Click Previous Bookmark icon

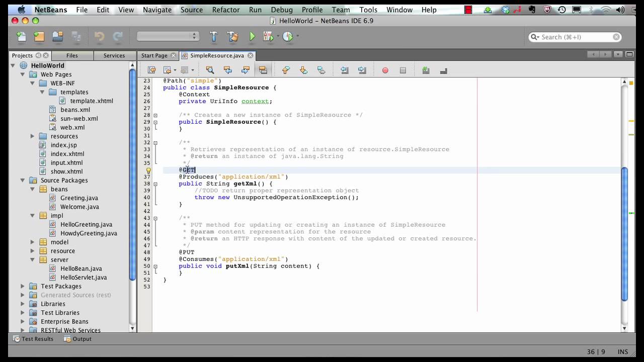pos(286,70)
